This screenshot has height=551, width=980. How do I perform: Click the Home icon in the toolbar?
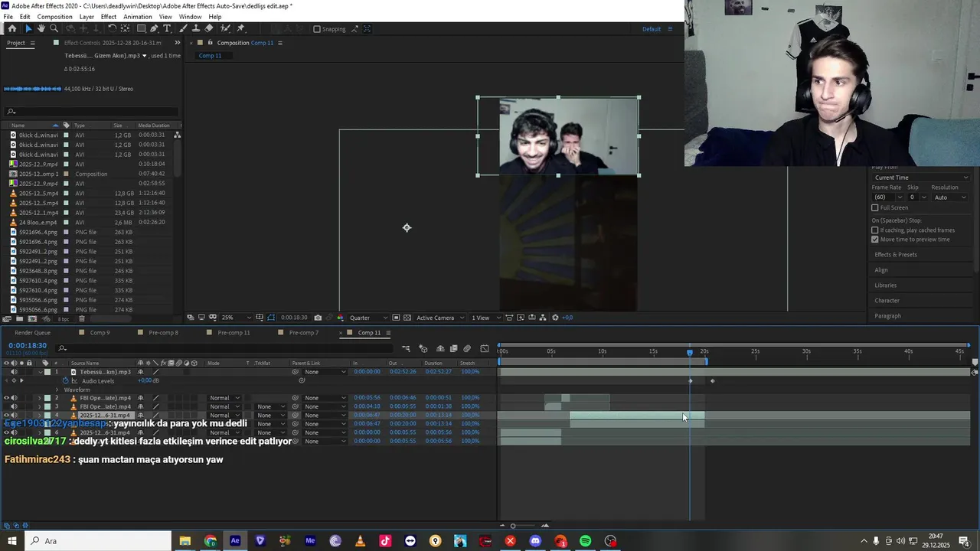tap(12, 28)
